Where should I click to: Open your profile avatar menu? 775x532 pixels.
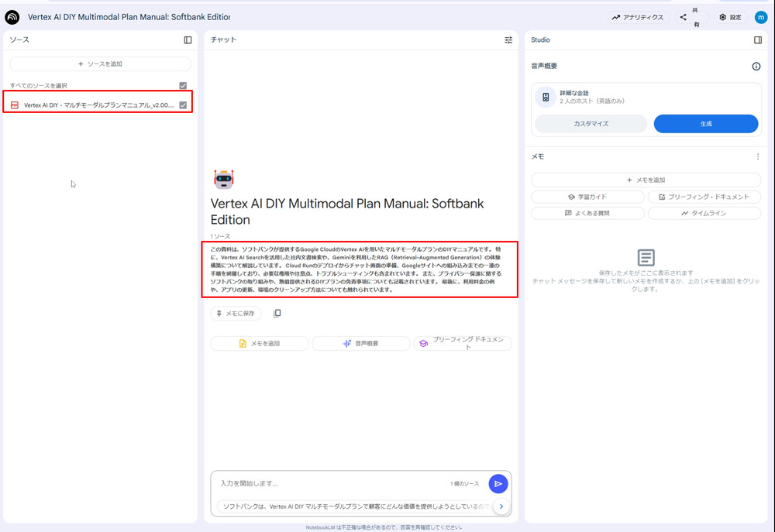[762, 16]
